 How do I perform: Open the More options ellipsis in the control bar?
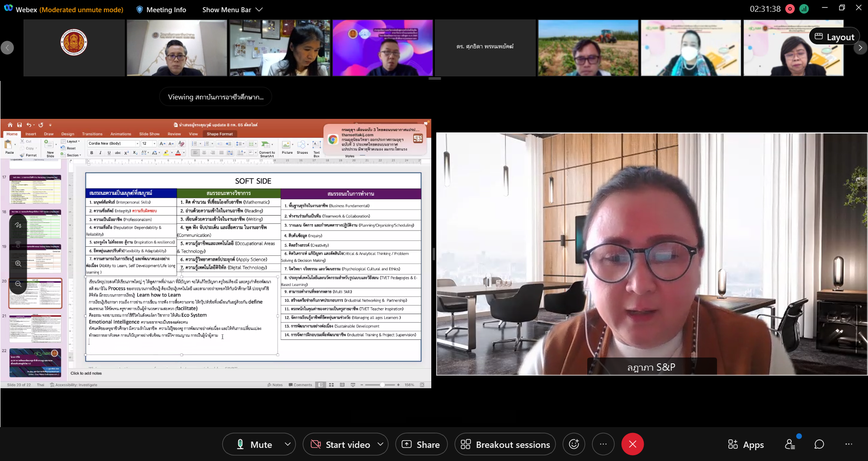603,444
